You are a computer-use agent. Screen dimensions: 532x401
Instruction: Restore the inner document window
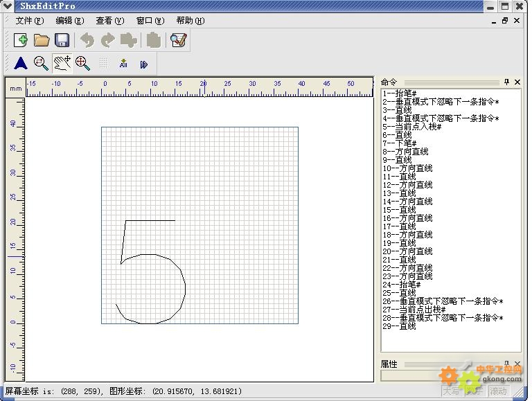[x=505, y=21]
